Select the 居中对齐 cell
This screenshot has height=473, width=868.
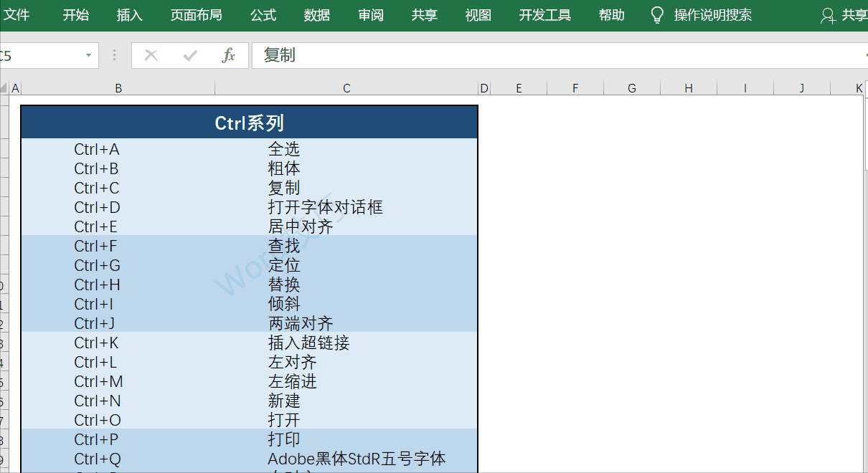pos(346,226)
